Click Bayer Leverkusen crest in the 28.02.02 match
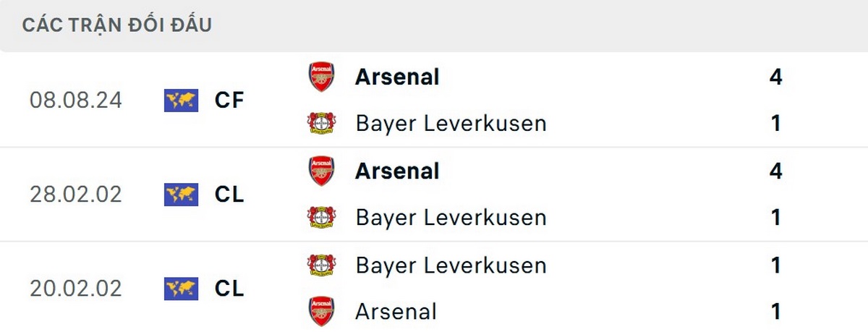This screenshot has height=332, width=868. coord(321,218)
